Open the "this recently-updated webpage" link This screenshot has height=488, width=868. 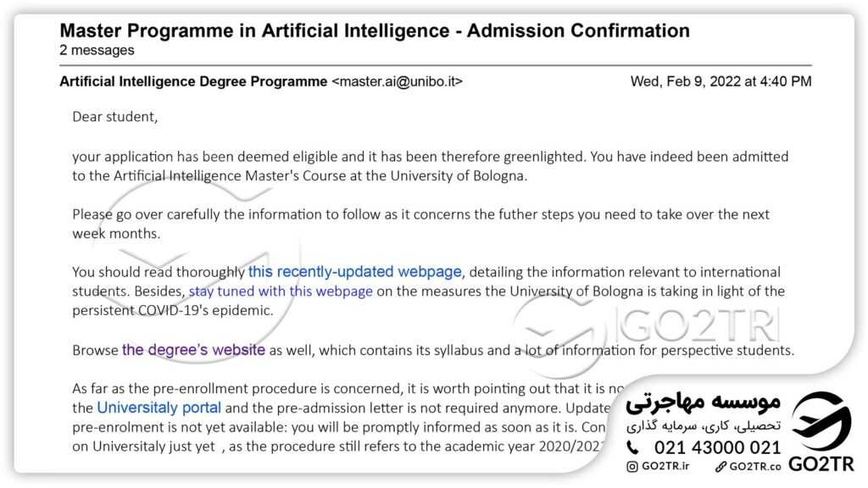[355, 272]
